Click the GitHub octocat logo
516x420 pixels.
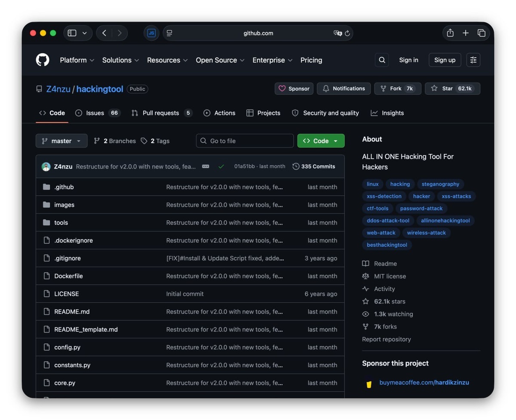tap(43, 60)
